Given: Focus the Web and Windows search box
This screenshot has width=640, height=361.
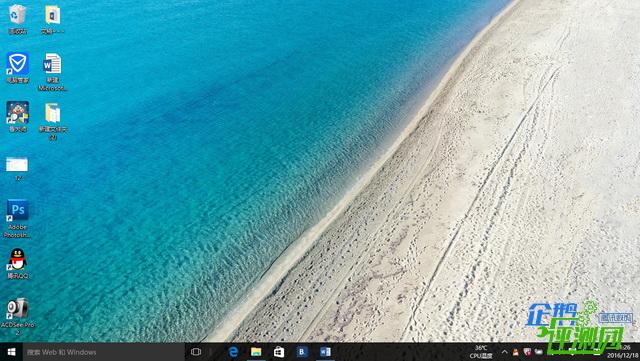Looking at the screenshot, I should [103, 352].
